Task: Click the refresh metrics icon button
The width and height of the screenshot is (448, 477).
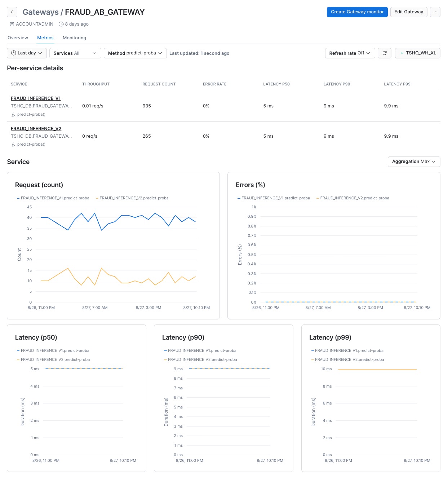Action: point(385,53)
